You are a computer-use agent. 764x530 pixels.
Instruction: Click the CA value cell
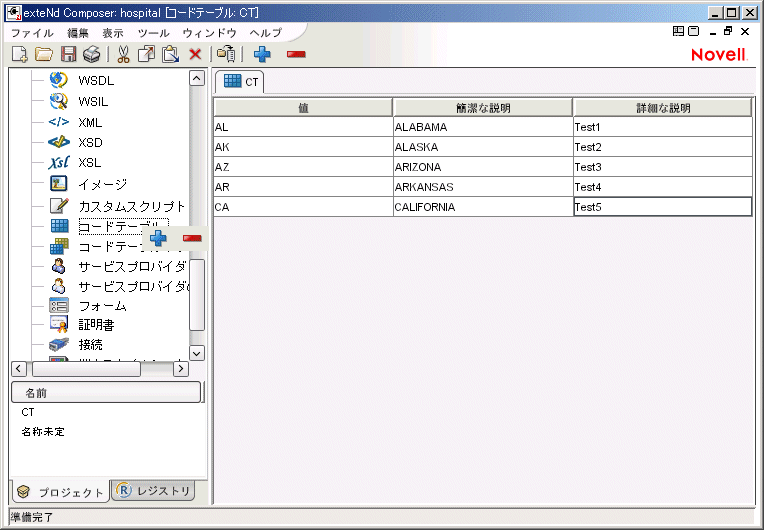coord(303,207)
